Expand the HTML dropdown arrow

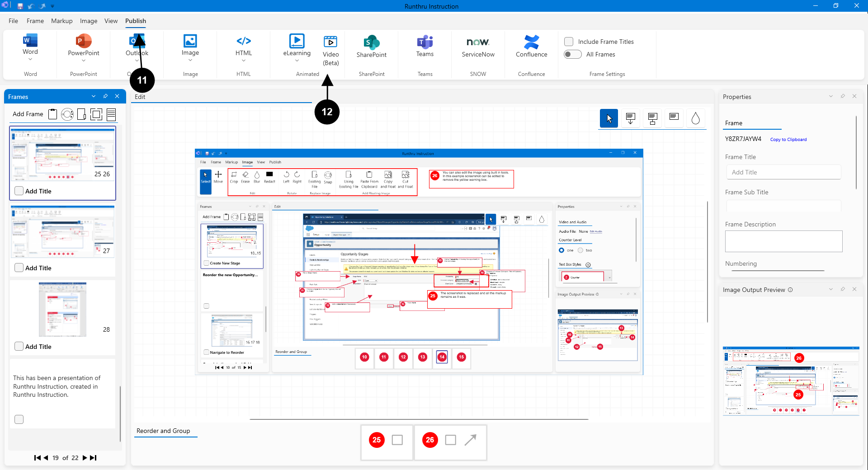(244, 61)
